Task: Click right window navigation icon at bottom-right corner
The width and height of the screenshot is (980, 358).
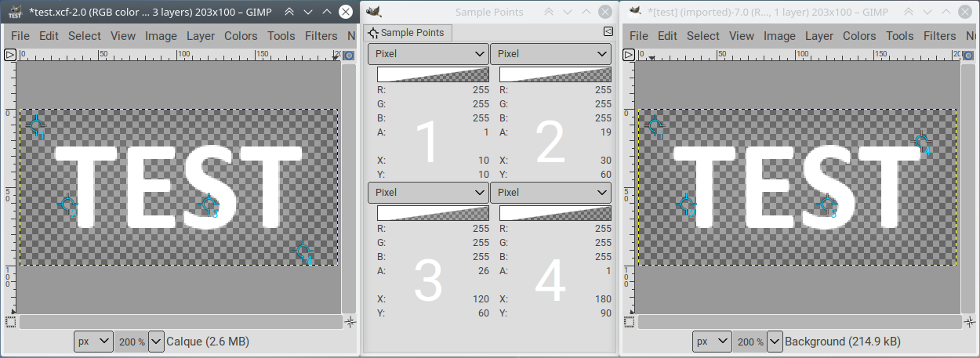Action: click(x=968, y=322)
